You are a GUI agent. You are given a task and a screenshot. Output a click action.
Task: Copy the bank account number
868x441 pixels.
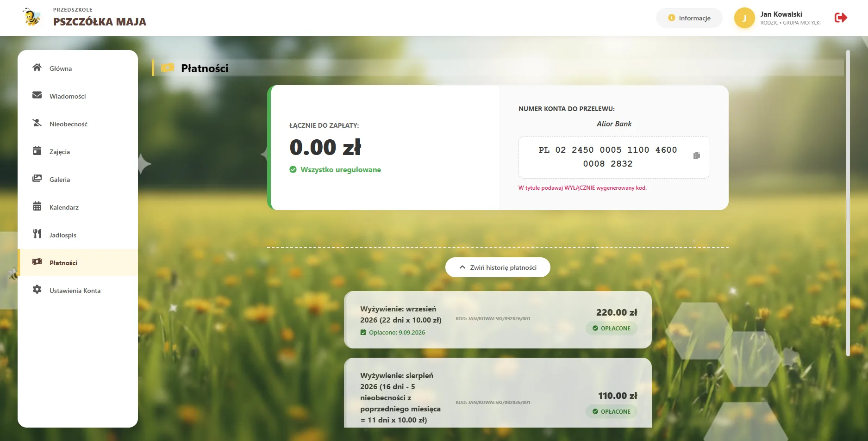point(697,155)
